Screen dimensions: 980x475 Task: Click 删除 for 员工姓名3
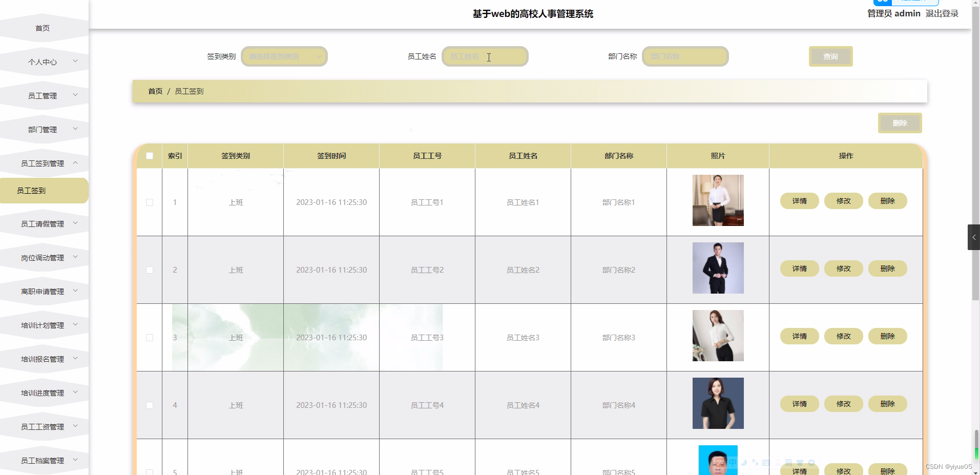pos(887,336)
